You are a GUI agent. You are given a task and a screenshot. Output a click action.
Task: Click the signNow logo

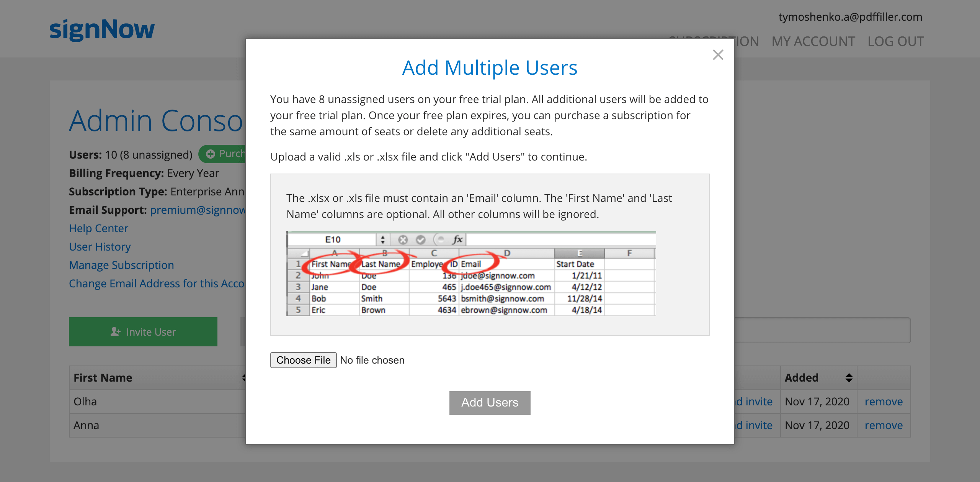[x=102, y=29]
